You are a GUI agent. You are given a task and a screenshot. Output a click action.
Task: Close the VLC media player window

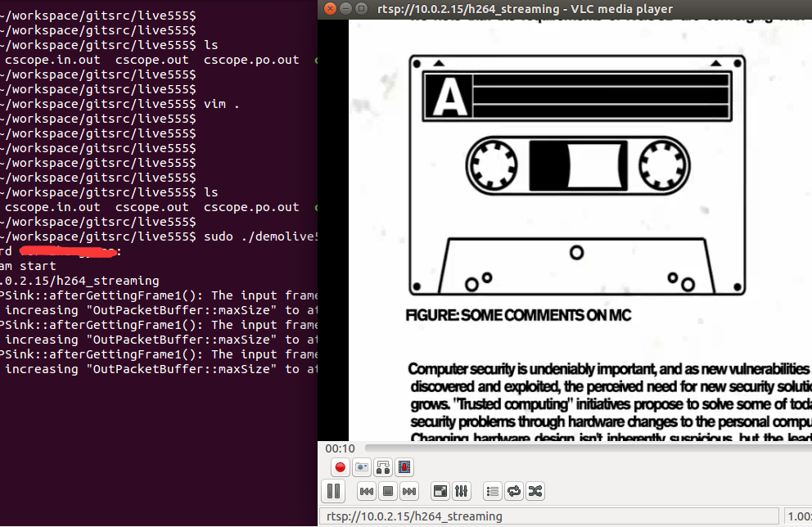click(330, 8)
